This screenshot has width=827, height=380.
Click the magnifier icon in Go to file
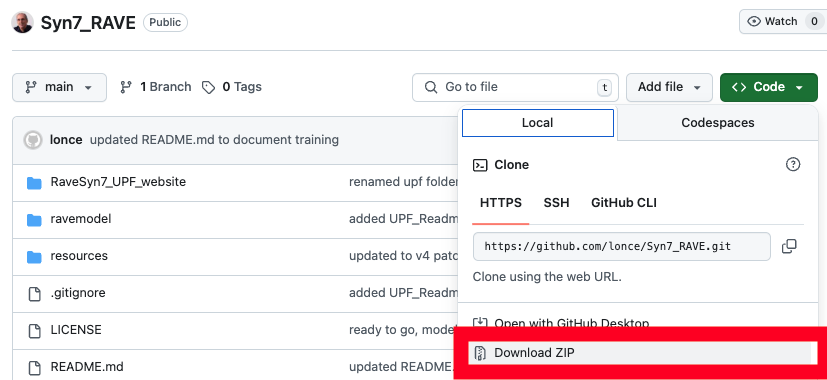point(431,87)
